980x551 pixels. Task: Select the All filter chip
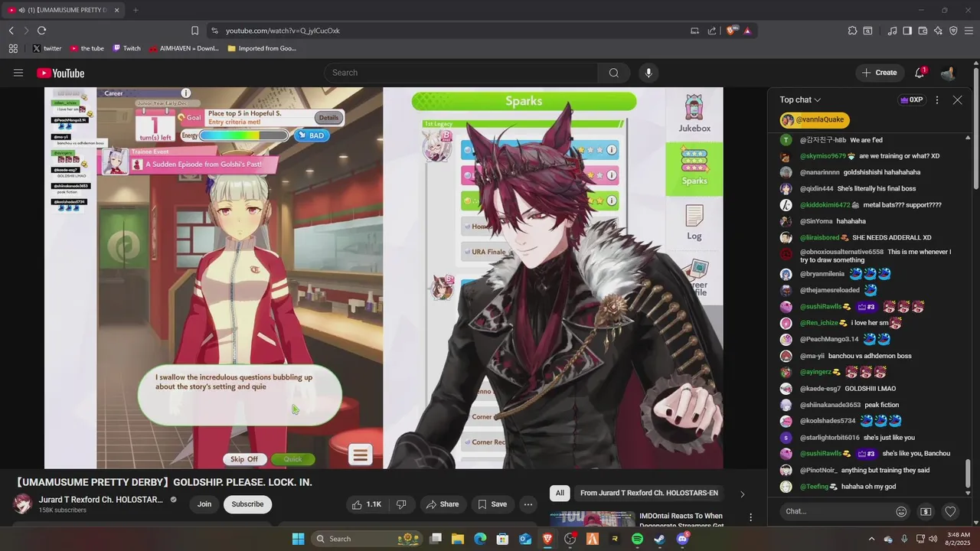tap(560, 494)
